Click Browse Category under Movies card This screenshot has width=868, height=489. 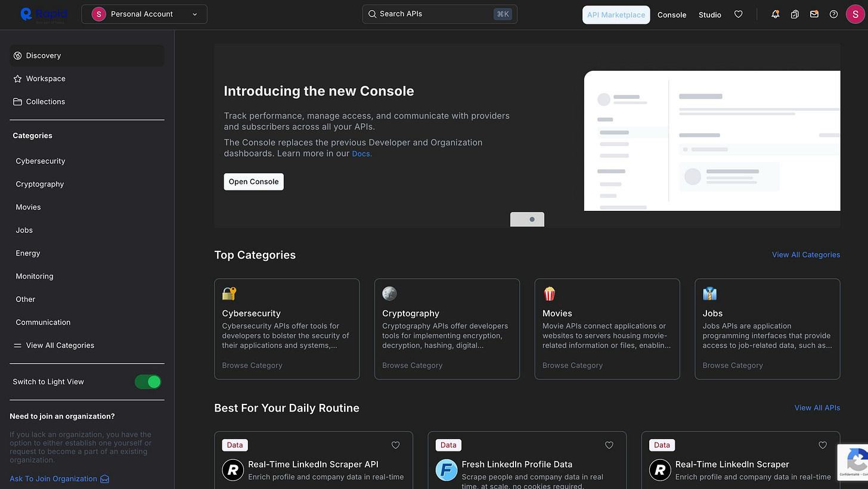(x=572, y=366)
